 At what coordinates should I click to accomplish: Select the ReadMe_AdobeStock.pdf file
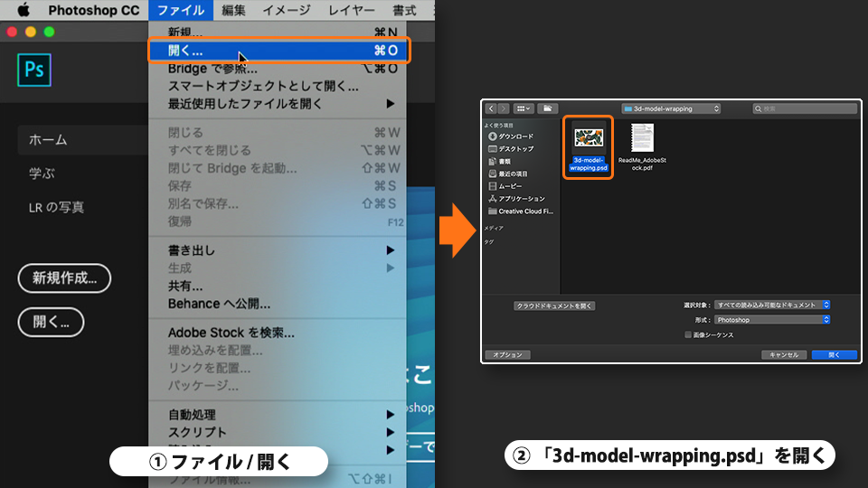(x=642, y=146)
